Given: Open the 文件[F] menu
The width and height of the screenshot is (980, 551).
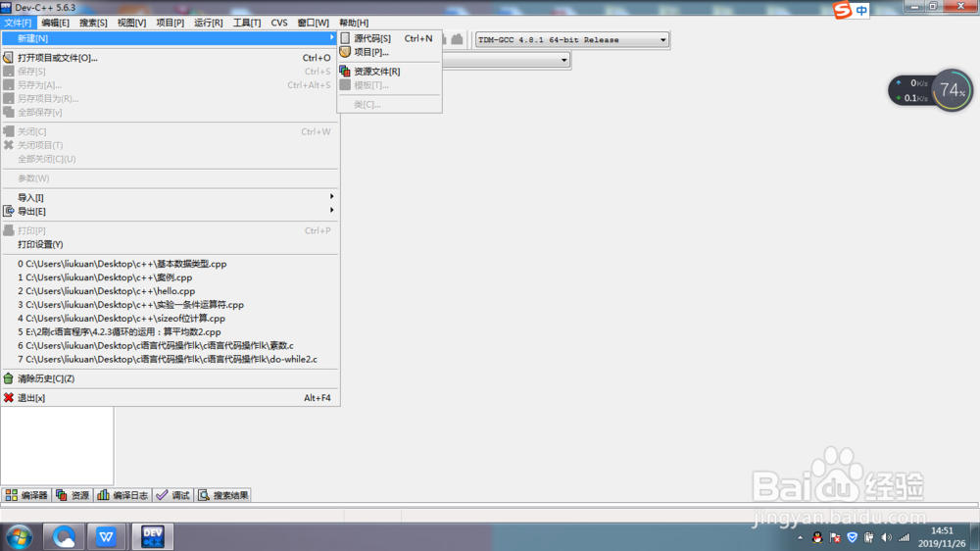Looking at the screenshot, I should [x=18, y=23].
